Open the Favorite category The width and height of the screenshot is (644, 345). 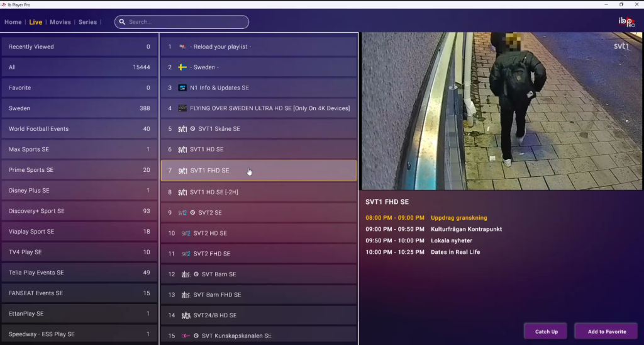[79, 88]
